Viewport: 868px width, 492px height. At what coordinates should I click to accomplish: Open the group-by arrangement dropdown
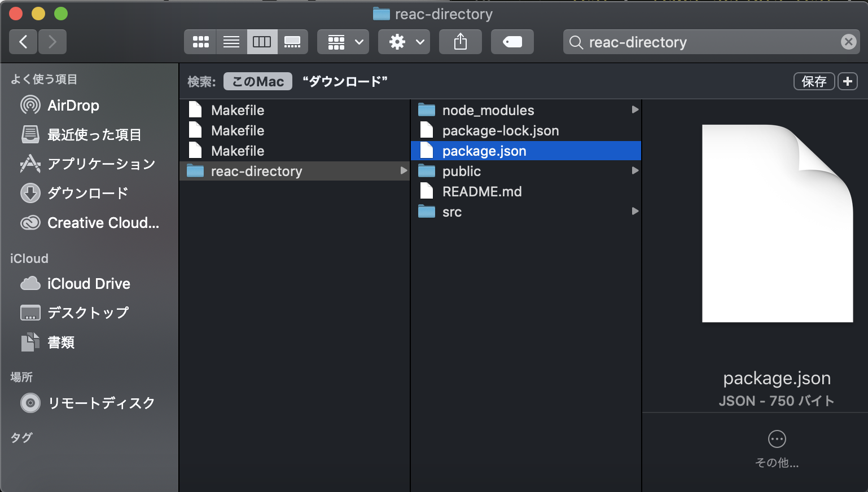tap(343, 42)
